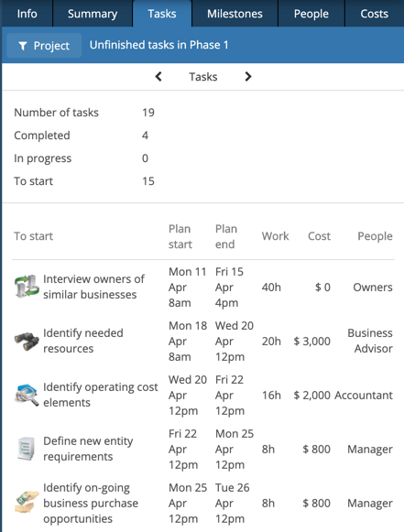Open the Costs tab
Screen dimensions: 404x532
[375, 14]
